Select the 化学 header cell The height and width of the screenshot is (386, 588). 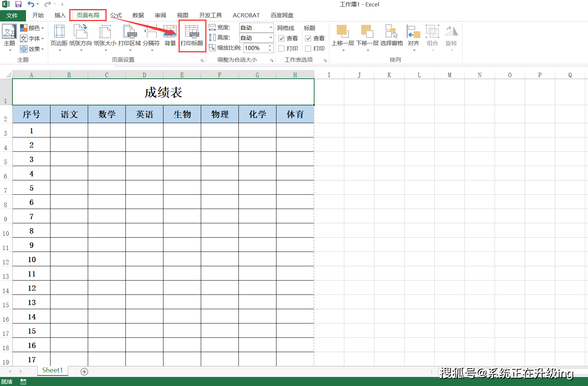(258, 114)
